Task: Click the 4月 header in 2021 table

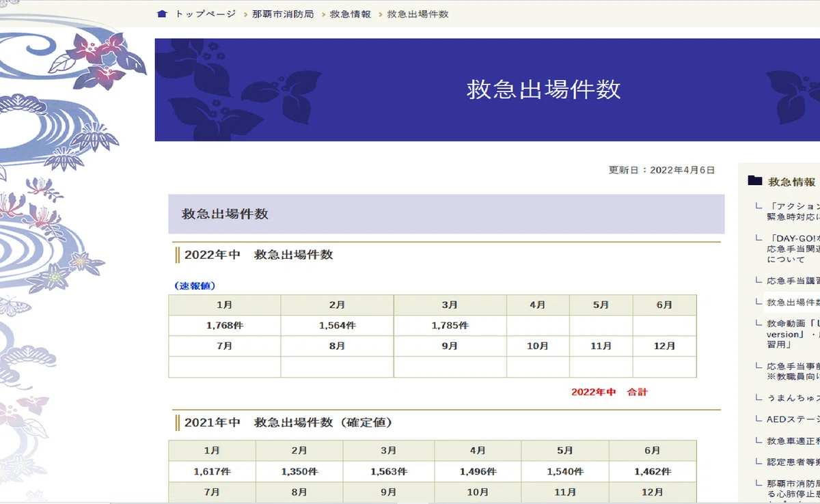Action: [x=478, y=451]
